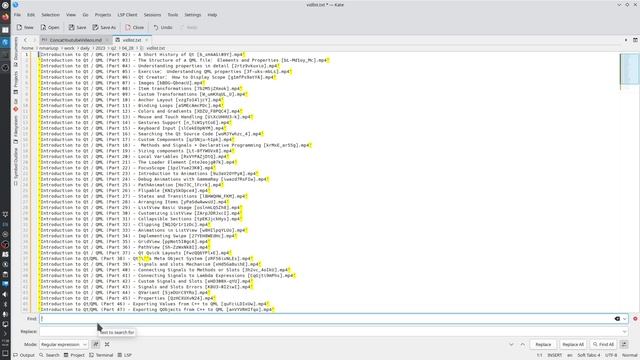The image size is (640, 360).
Task: Open the LSP Client menu
Action: tap(127, 15)
